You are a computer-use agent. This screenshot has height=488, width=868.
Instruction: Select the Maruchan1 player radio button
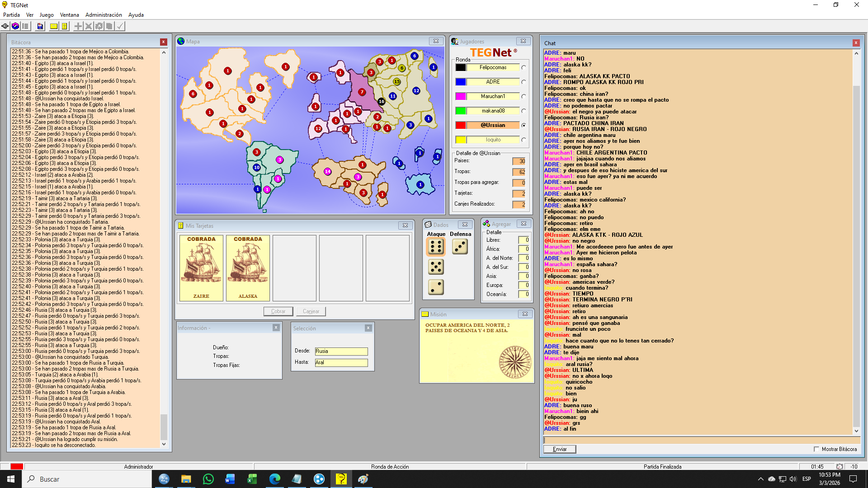tap(524, 97)
